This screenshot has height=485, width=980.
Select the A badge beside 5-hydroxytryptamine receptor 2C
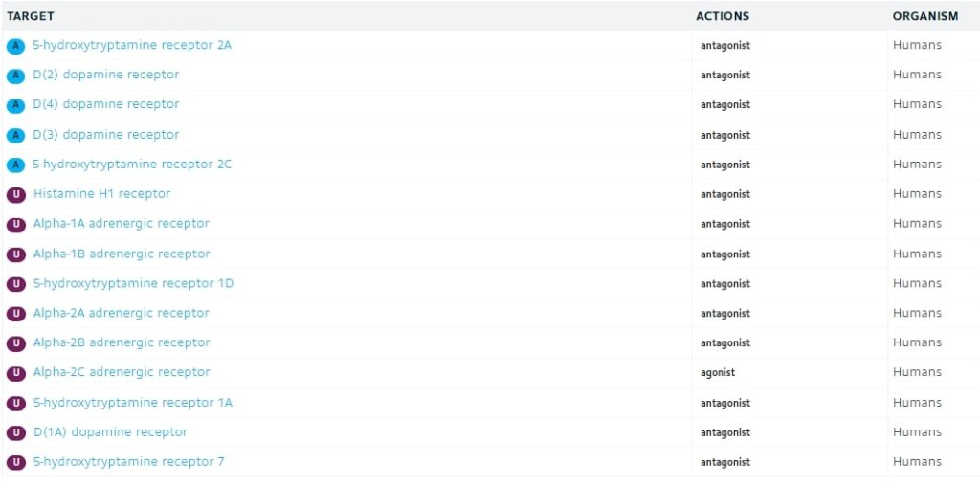tap(15, 165)
